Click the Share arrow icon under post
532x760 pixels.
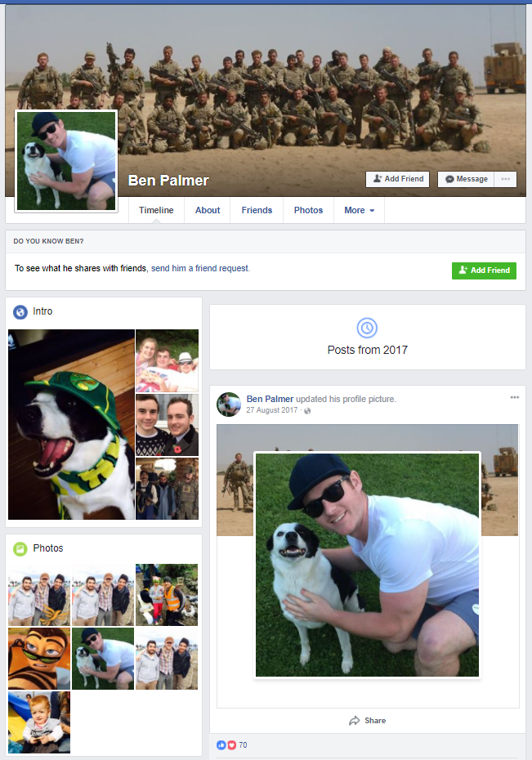click(x=354, y=721)
